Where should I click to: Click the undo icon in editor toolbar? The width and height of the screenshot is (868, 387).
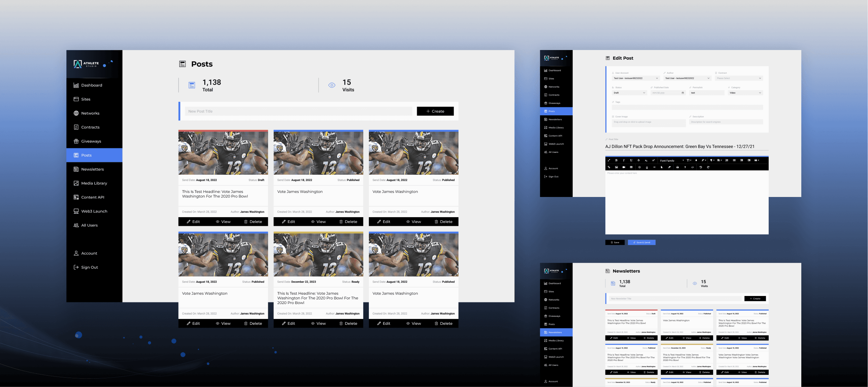pos(701,167)
